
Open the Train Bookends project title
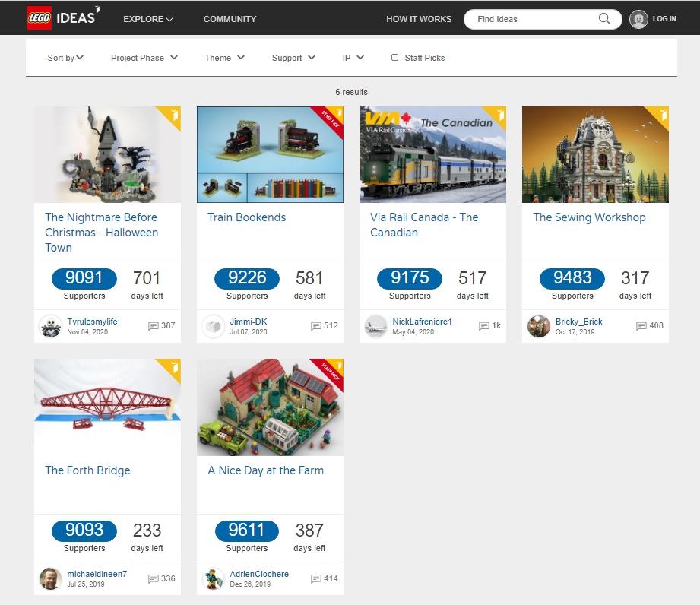(x=247, y=217)
